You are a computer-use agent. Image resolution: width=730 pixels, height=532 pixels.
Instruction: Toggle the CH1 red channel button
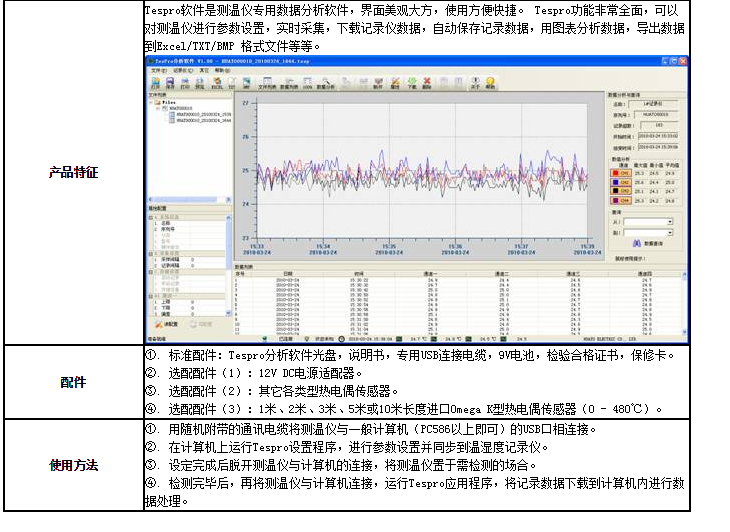tap(621, 173)
